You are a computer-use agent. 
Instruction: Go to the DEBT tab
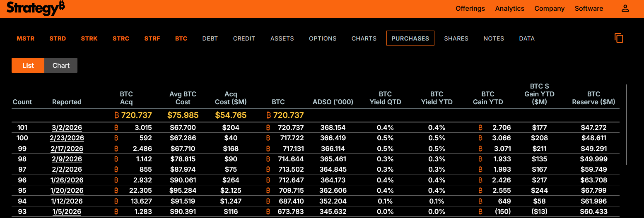tap(210, 38)
